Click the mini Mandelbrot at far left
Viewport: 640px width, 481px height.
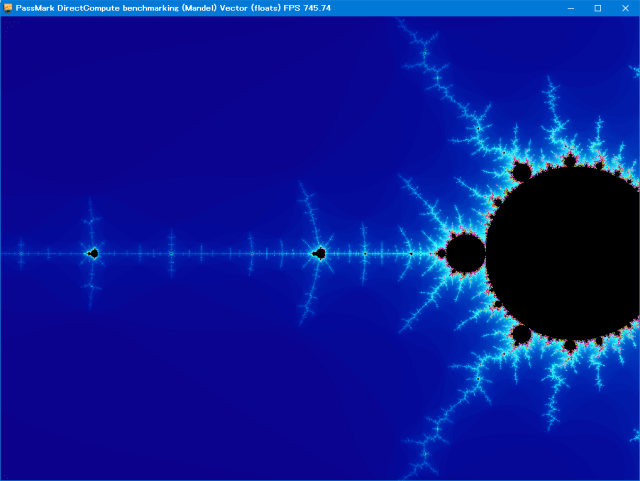click(93, 254)
